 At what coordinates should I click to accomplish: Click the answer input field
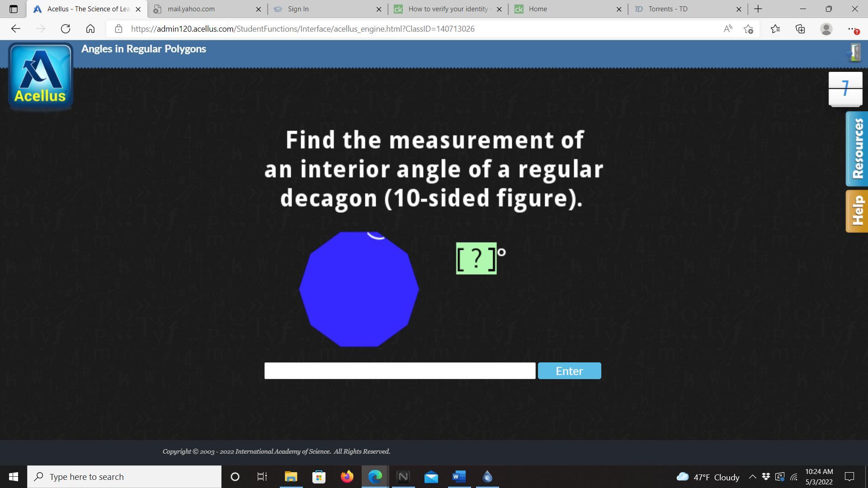tap(400, 371)
